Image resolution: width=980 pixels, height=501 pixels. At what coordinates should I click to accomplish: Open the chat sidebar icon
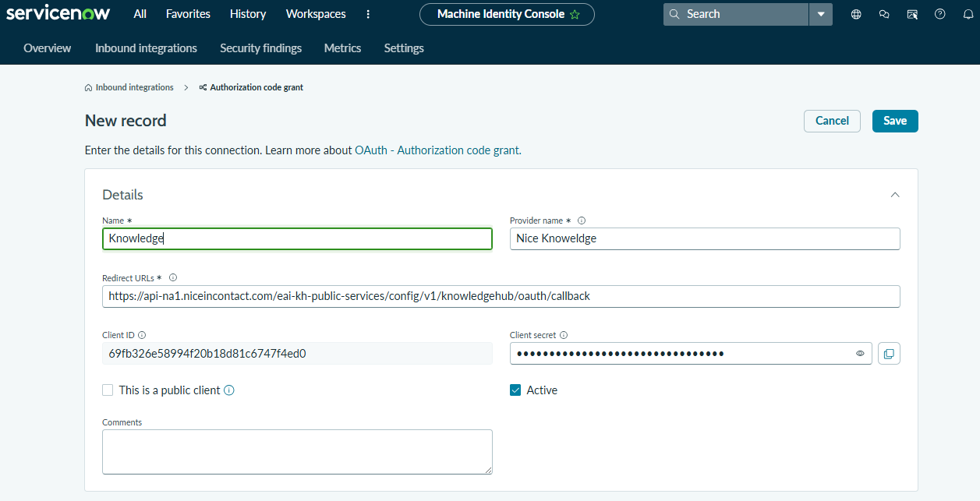pyautogui.click(x=884, y=14)
